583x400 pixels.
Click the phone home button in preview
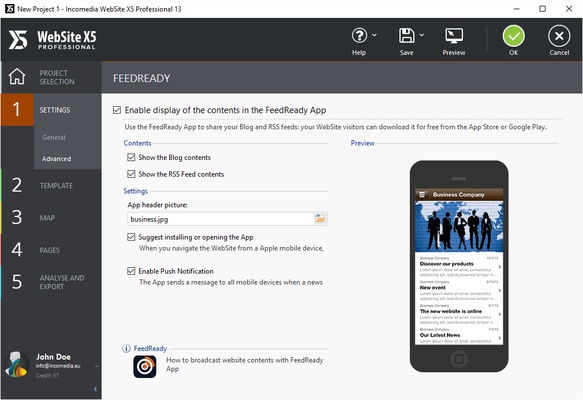click(459, 359)
